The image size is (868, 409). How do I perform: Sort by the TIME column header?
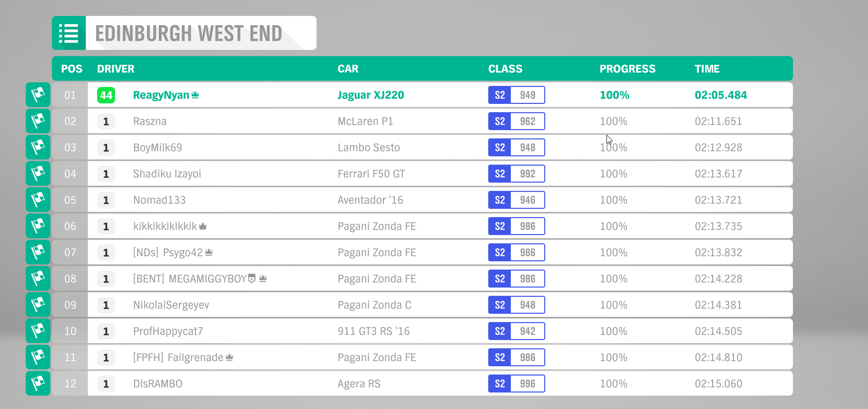pyautogui.click(x=707, y=69)
